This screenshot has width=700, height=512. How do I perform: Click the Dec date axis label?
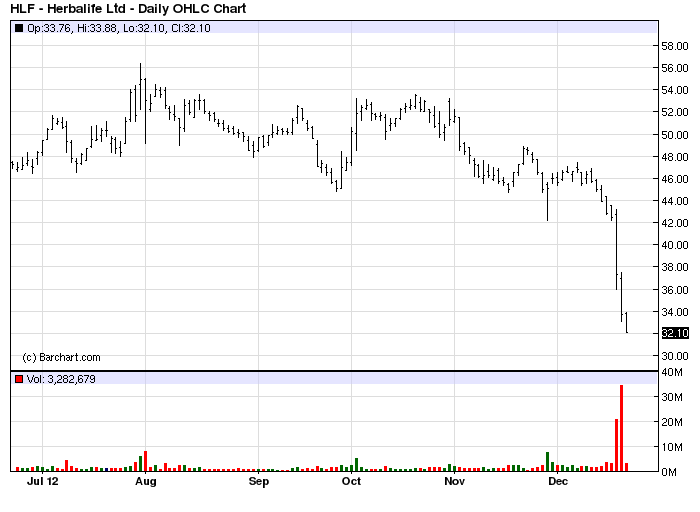click(x=558, y=481)
